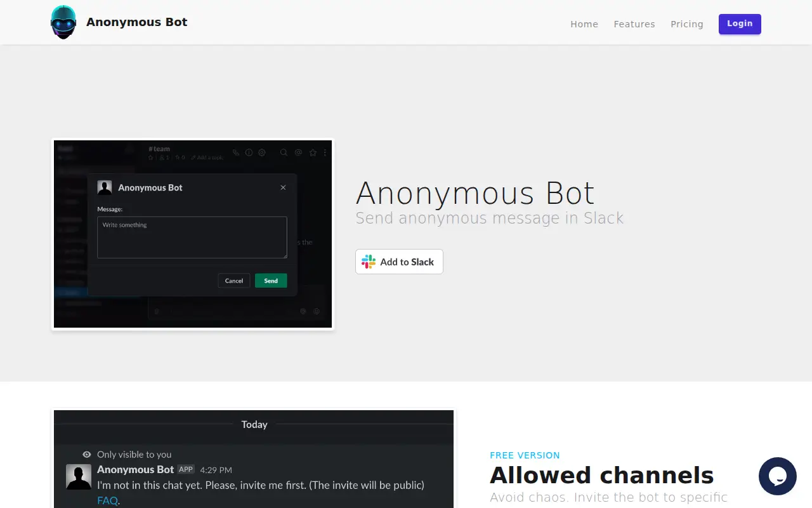Image resolution: width=812 pixels, height=508 pixels.
Task: Open the Pricing page
Action: point(687,24)
